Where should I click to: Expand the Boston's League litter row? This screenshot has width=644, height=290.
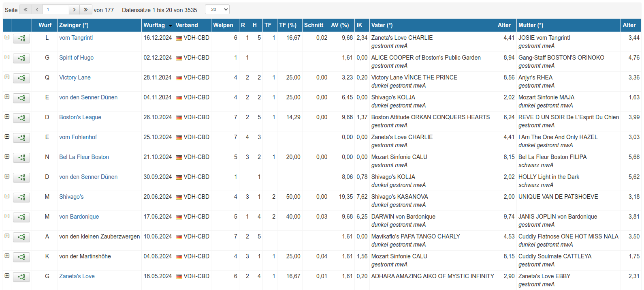click(7, 116)
